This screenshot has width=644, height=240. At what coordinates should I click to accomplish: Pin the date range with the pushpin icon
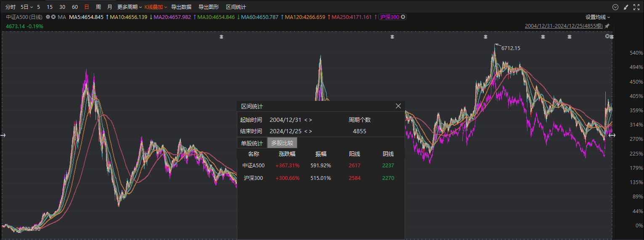pos(607,26)
